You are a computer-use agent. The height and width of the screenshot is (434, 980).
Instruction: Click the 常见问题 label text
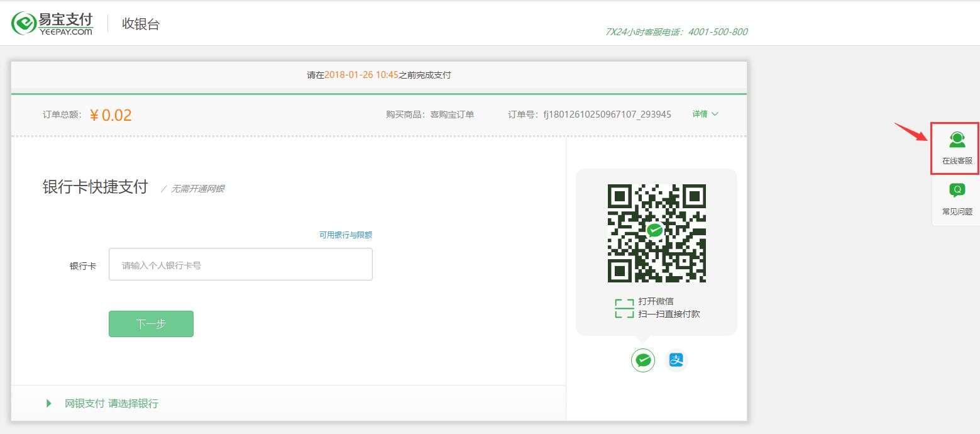coord(957,212)
